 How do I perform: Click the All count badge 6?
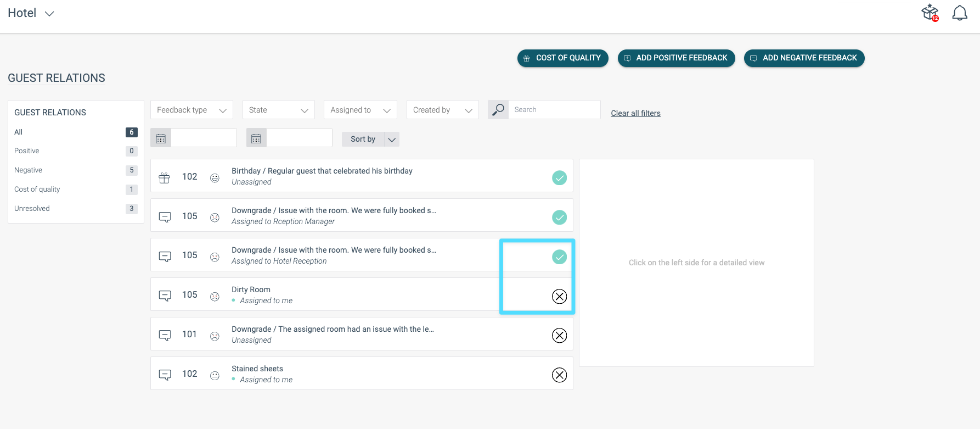(132, 132)
